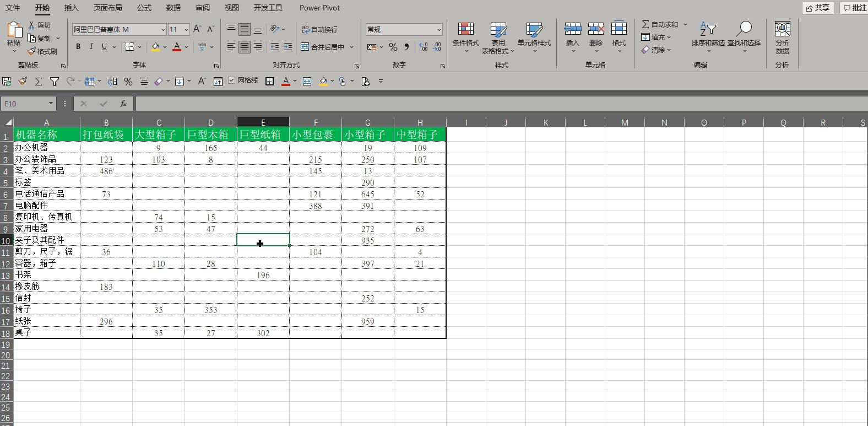Screen dimensions: 868x426
Task: Click the 自动求和 AutoSum button
Action: click(660, 25)
